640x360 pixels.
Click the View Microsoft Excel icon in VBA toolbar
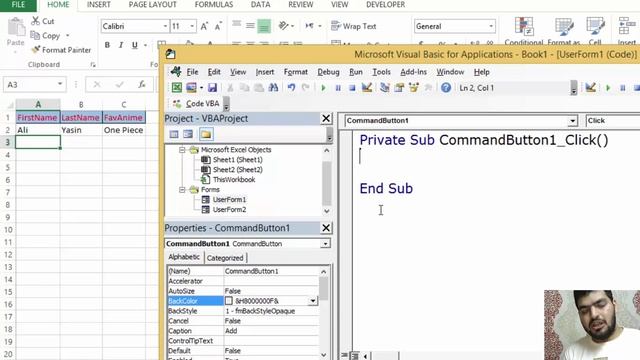(x=177, y=87)
